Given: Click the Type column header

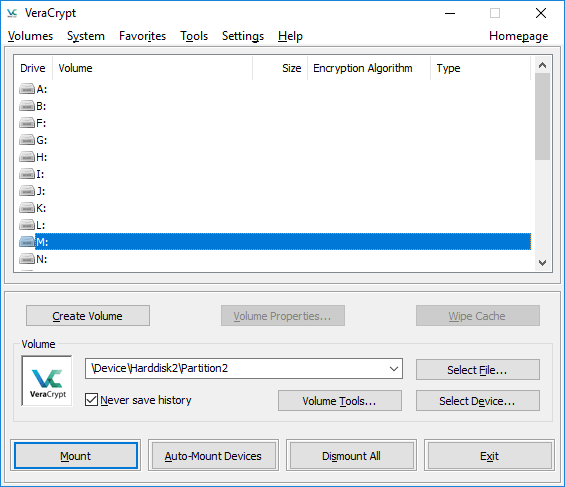Looking at the screenshot, I should (481, 68).
